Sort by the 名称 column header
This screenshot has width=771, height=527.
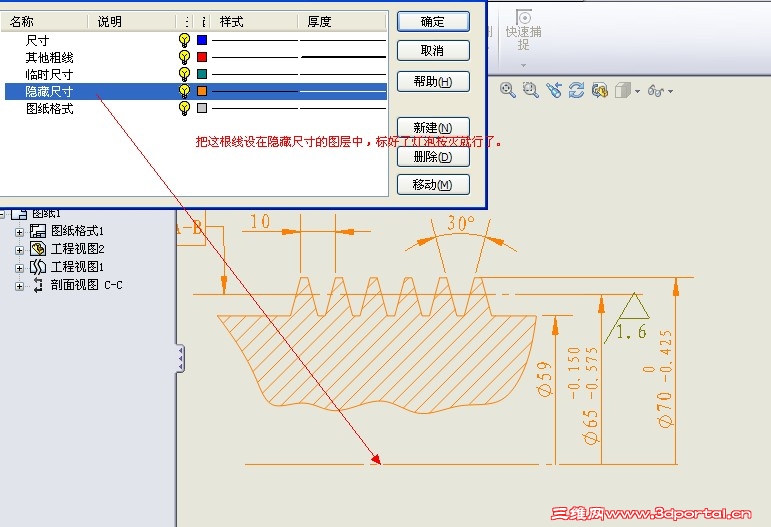[44, 22]
